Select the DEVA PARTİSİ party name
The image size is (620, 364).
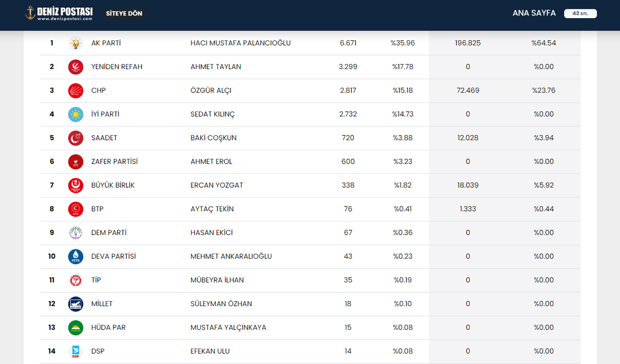(114, 257)
